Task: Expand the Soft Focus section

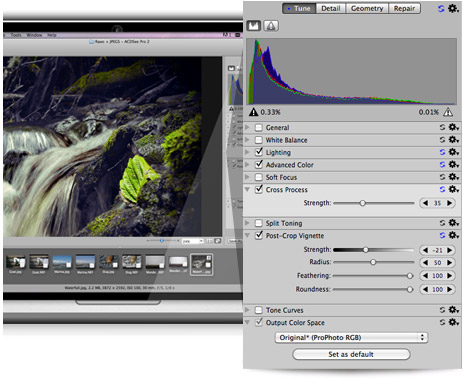Action: 247,177
